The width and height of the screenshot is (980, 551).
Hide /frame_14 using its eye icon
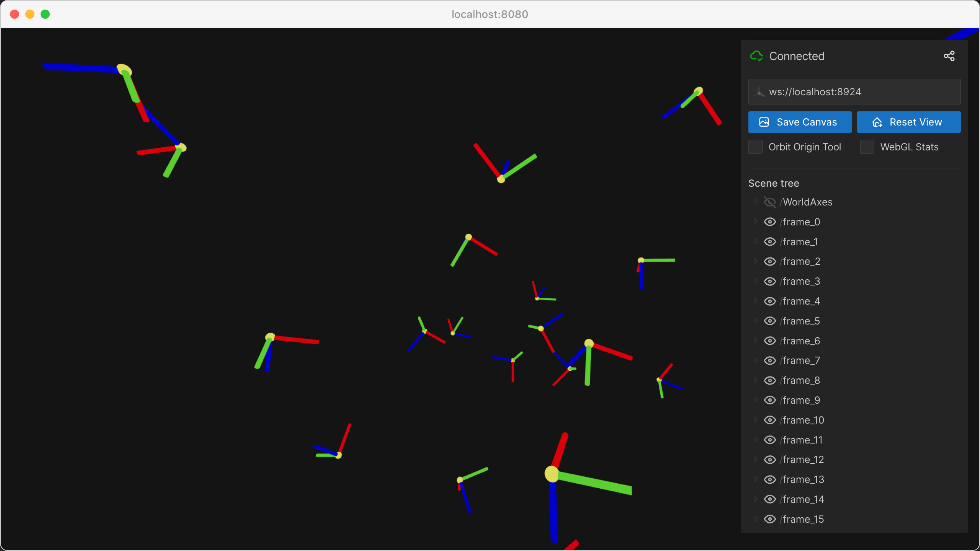(770, 499)
